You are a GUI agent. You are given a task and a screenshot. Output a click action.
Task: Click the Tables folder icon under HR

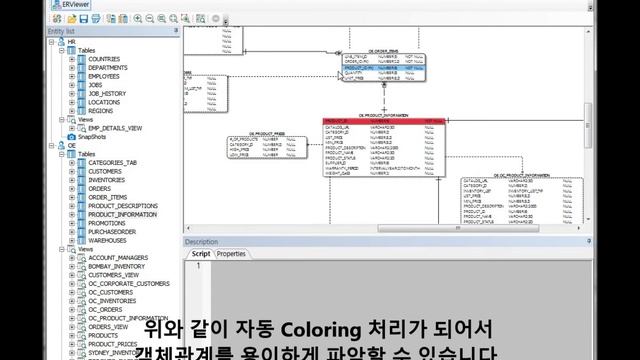click(71, 50)
